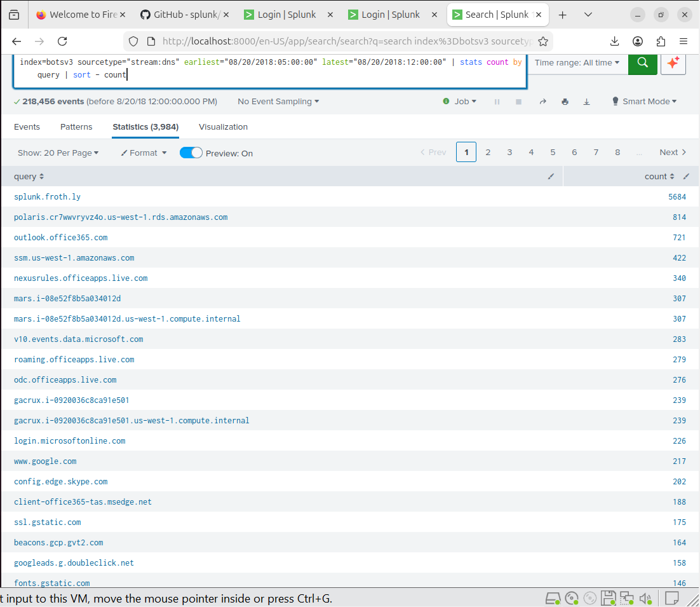
Task: Click the VM sound status icon
Action: point(646,598)
